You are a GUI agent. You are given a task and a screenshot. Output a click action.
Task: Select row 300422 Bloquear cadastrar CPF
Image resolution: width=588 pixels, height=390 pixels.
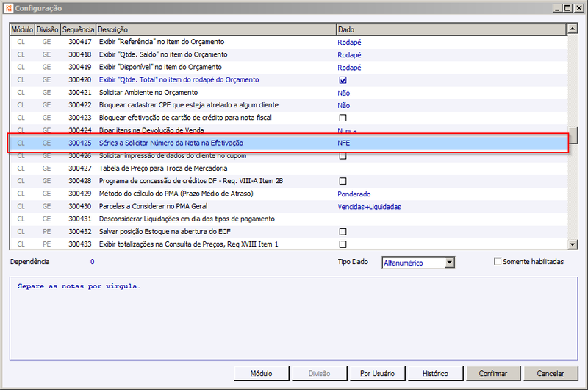coord(288,105)
